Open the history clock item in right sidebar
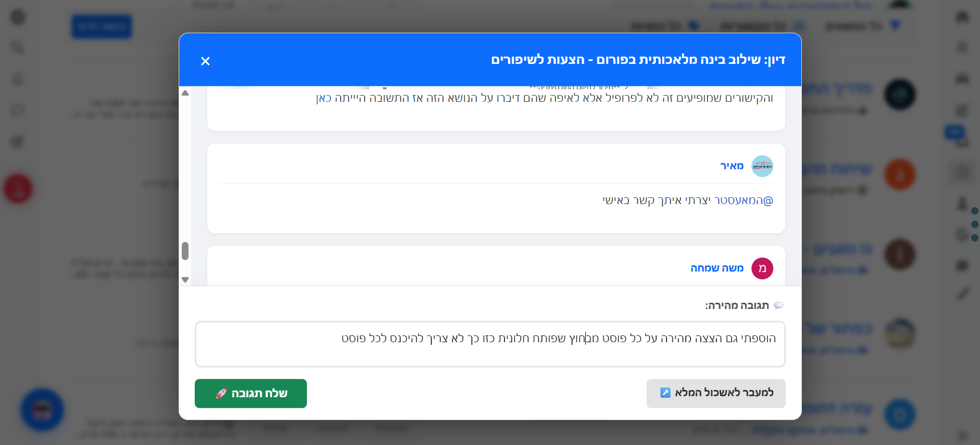This screenshot has height=445, width=980. [962, 235]
